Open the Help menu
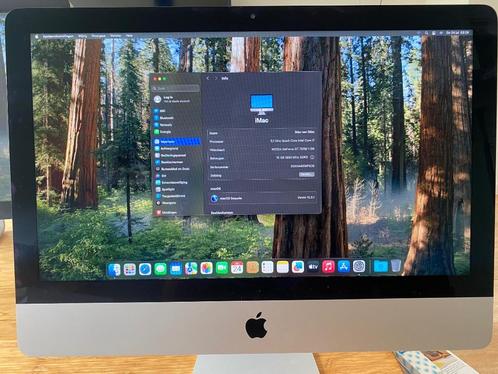This screenshot has width=498, height=374. 129,35
